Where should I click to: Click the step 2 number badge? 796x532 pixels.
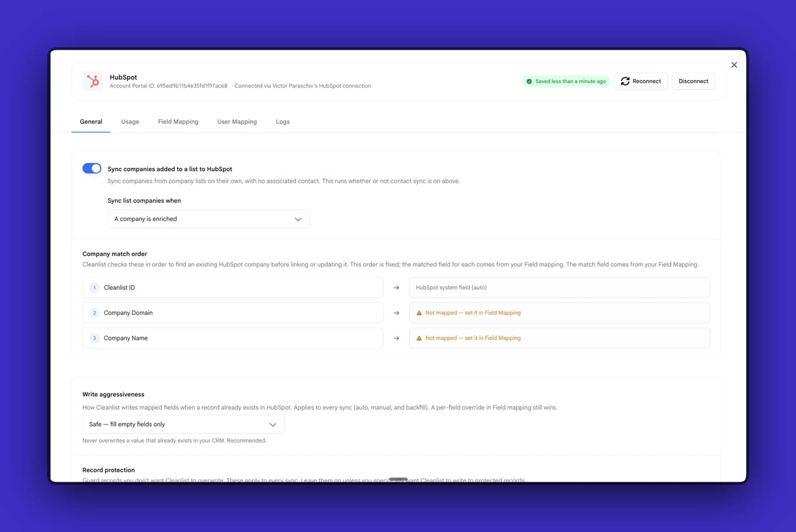point(95,313)
